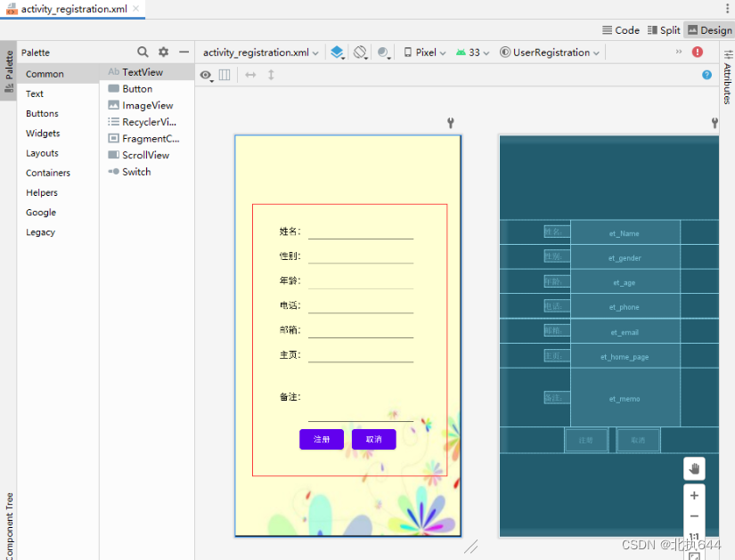Show layout errors red warning icon
Image resolution: width=735 pixels, height=560 pixels.
[x=698, y=52]
